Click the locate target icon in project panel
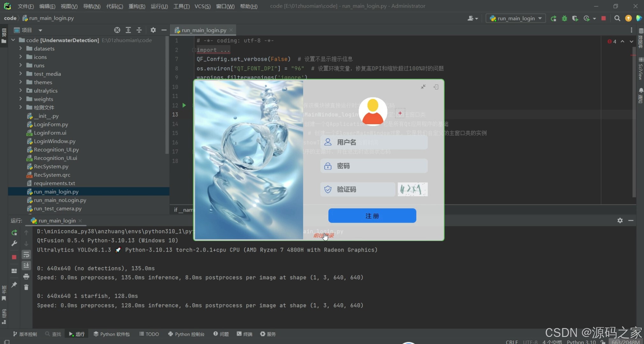The height and width of the screenshot is (344, 644). pyautogui.click(x=117, y=30)
